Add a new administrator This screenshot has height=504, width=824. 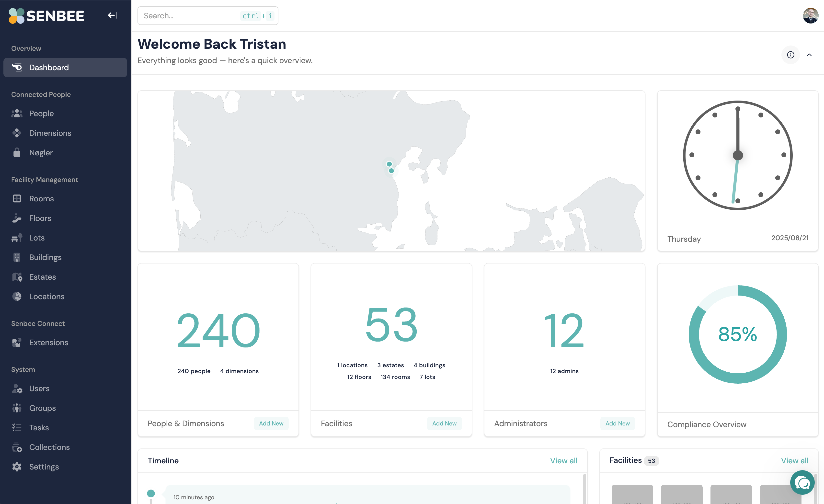[617, 424]
